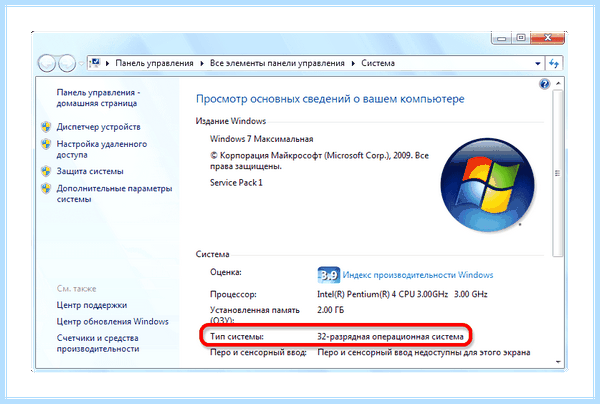The height and width of the screenshot is (404, 600).
Task: Open Центр обновления Windows link
Action: click(x=112, y=321)
